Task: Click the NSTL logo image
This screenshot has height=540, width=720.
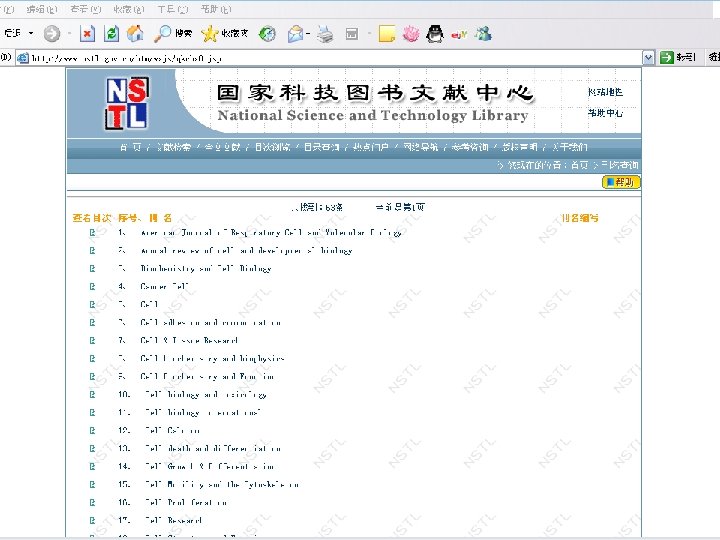Action: tap(127, 102)
